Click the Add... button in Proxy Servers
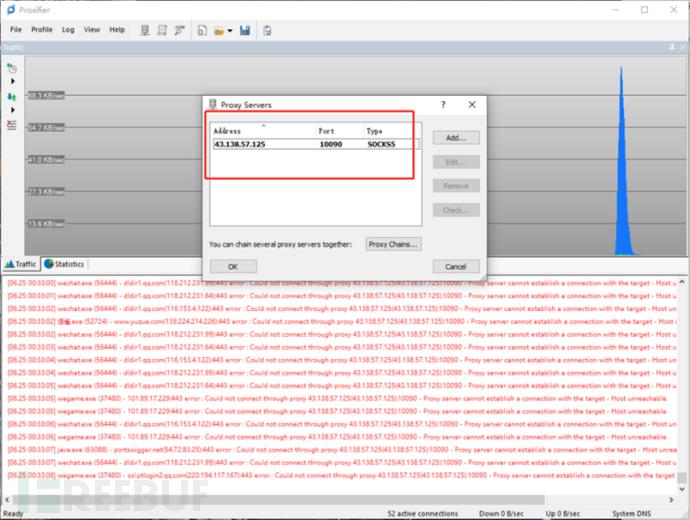The image size is (690, 520). pos(456,138)
